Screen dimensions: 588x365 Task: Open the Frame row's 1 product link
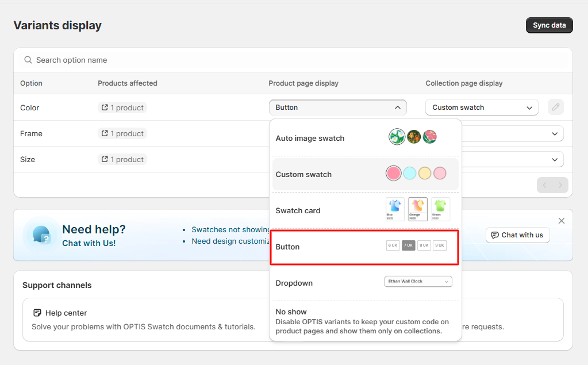(122, 133)
